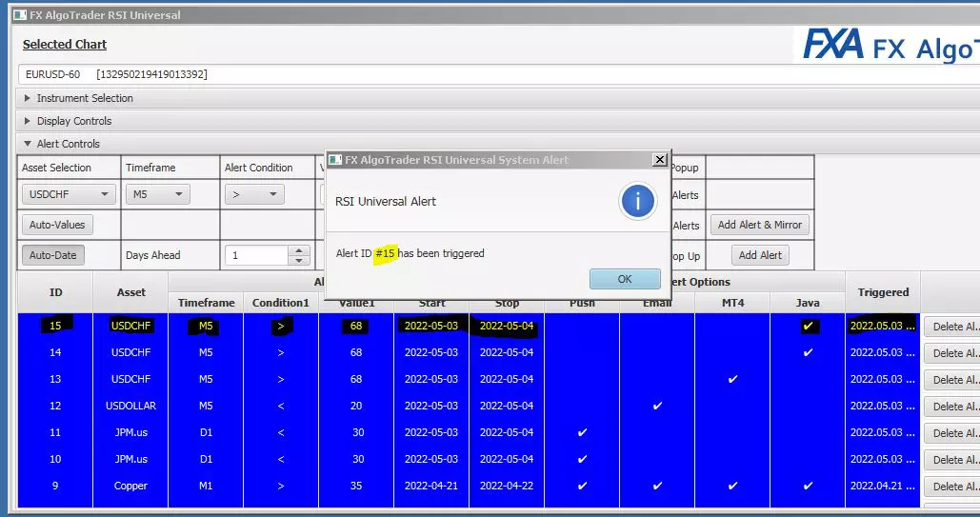
Task: Close the RSI Universal System Alert dialog
Action: pyautogui.click(x=659, y=160)
